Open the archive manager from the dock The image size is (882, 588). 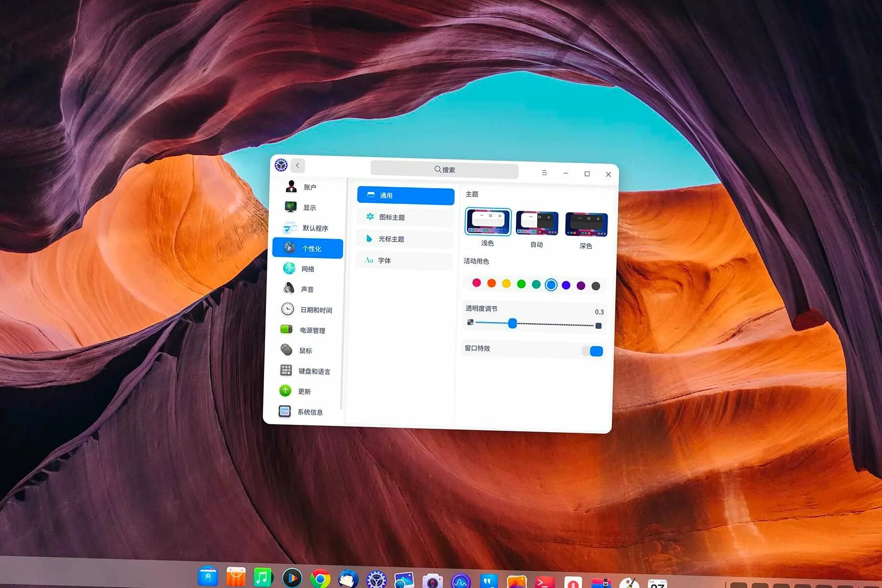click(x=601, y=584)
